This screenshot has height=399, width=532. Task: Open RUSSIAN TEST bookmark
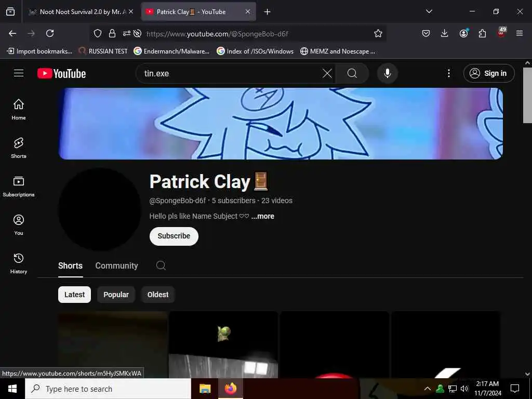[x=103, y=51]
